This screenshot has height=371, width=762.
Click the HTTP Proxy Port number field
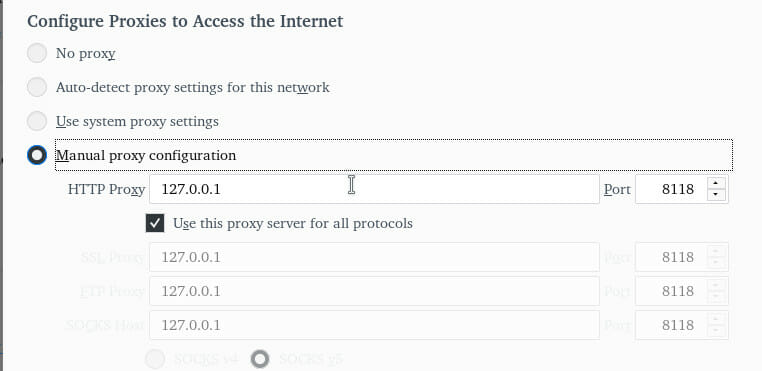pyautogui.click(x=671, y=189)
